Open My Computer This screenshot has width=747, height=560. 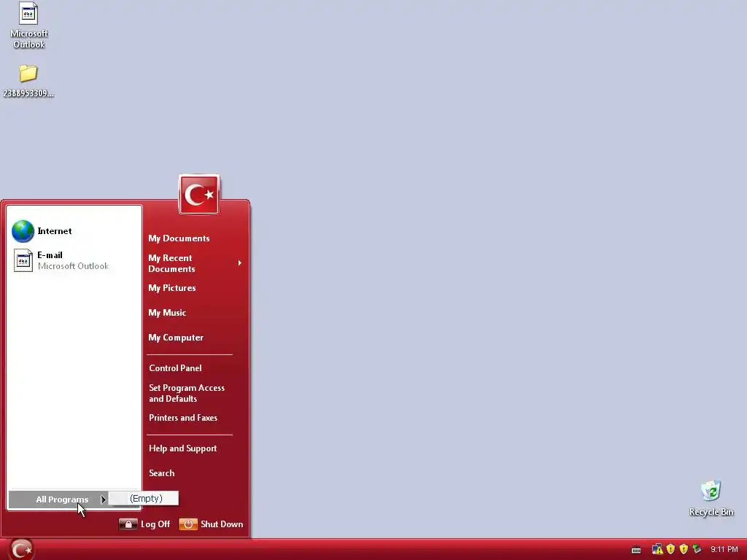pos(176,337)
